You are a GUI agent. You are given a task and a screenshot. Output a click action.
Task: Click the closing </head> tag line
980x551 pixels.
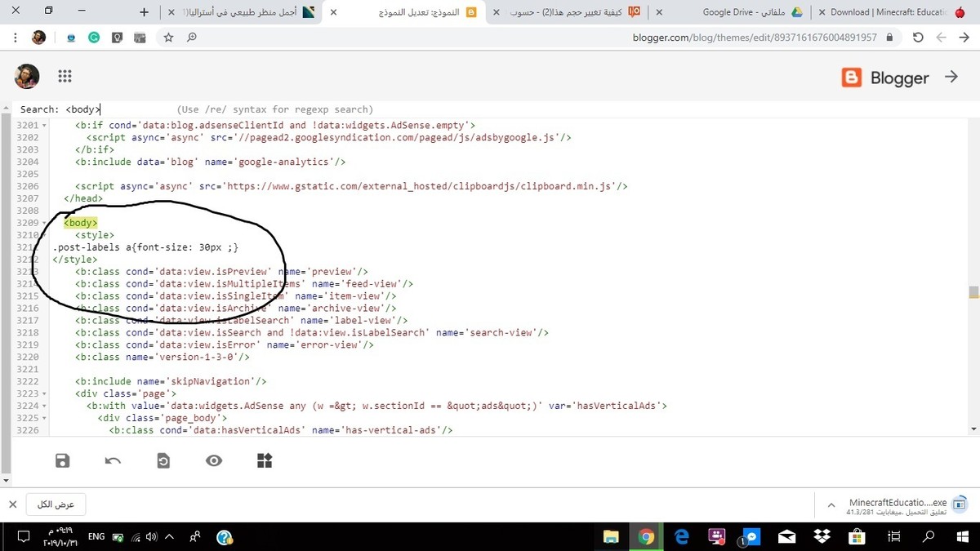[83, 198]
